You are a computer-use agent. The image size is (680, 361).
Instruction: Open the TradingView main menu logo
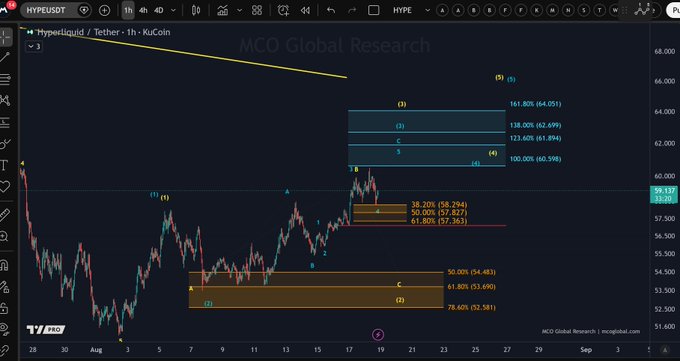click(5, 9)
